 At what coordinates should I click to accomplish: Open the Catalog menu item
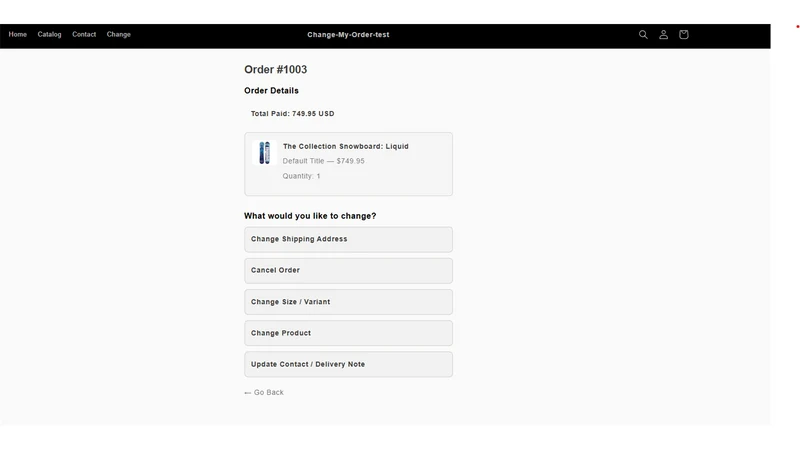click(x=49, y=35)
